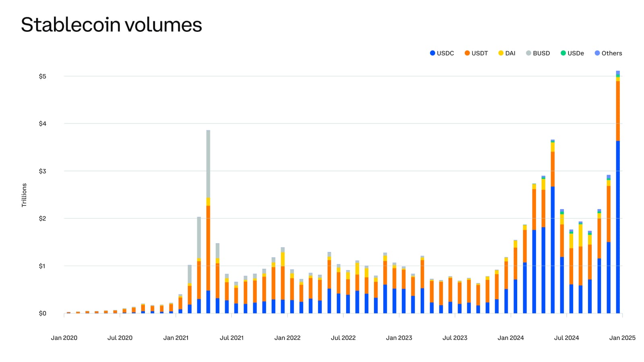The width and height of the screenshot is (644, 362).
Task: Click the $5 gridline label on the y-axis
Action: tap(43, 75)
